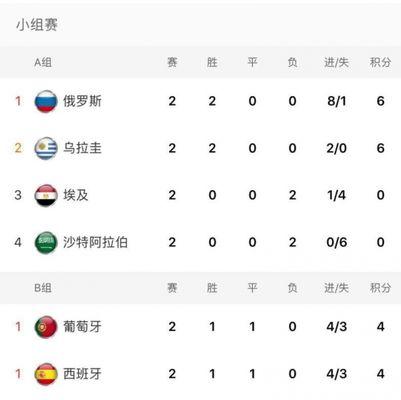
Task: Click Russia's 8/1 goals value
Action: click(337, 101)
